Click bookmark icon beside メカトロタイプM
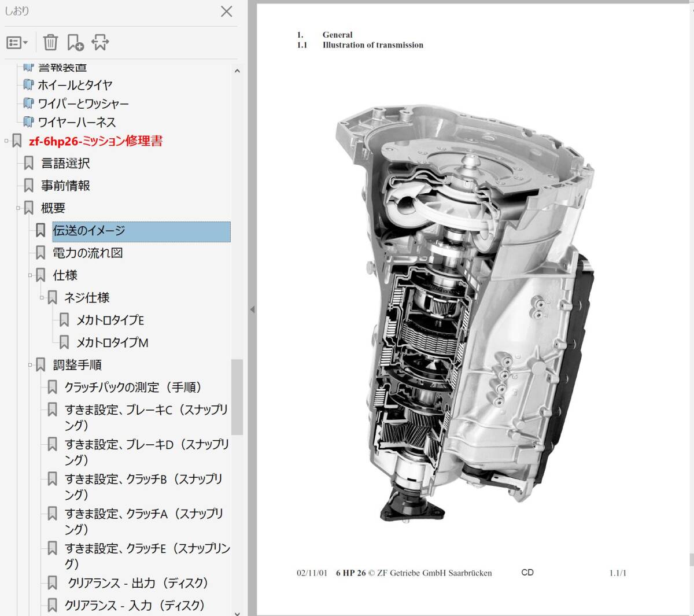The height and width of the screenshot is (616, 694). click(x=64, y=342)
